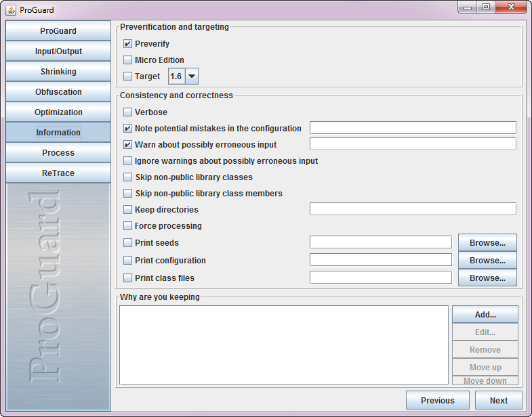Tick the Target checkbox
The image size is (532, 417).
pyautogui.click(x=127, y=76)
